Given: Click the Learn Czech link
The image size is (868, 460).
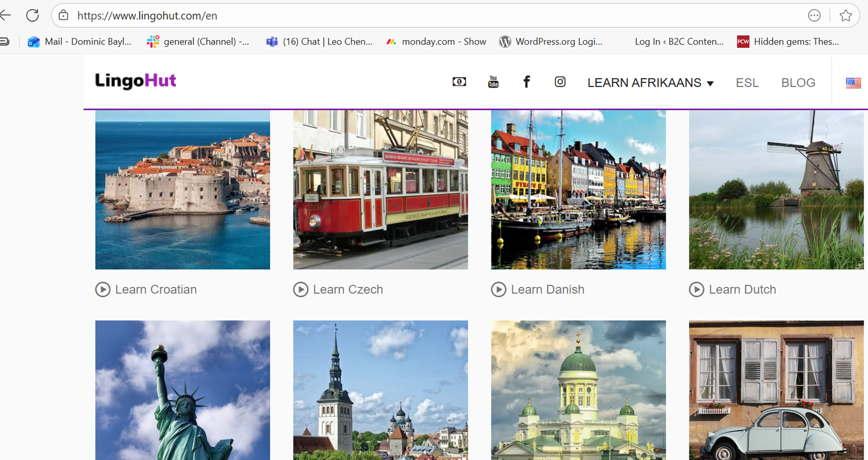Looking at the screenshot, I should [x=348, y=290].
